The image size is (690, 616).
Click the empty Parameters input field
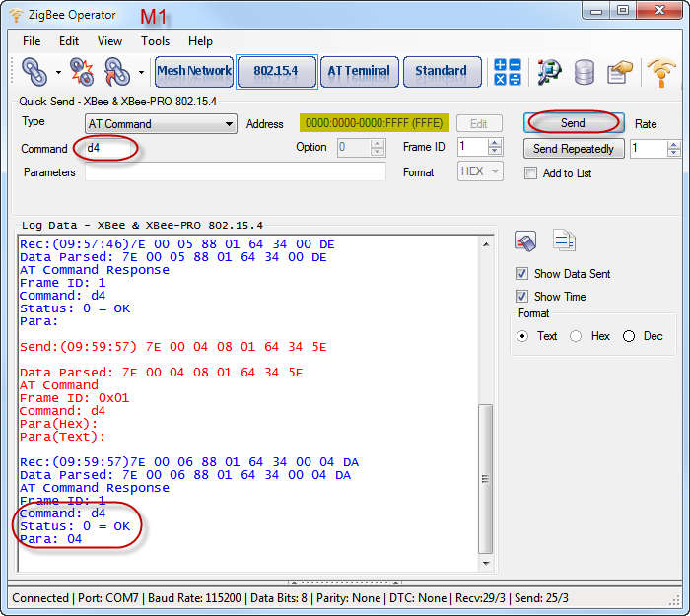click(236, 171)
